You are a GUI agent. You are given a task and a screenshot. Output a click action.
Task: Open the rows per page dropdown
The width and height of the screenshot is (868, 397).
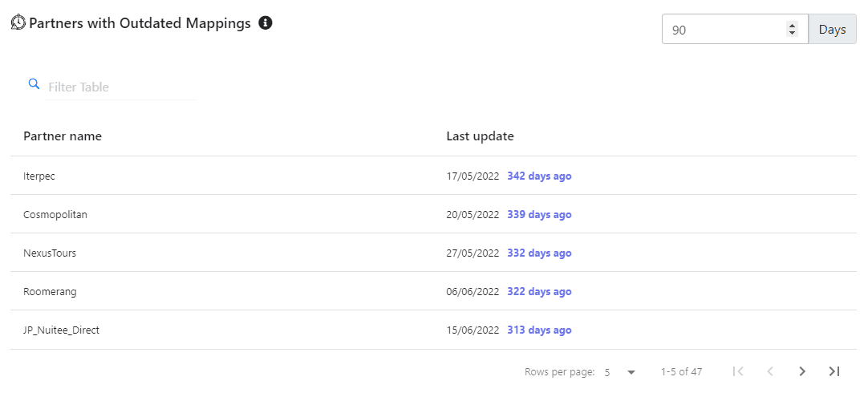(620, 372)
